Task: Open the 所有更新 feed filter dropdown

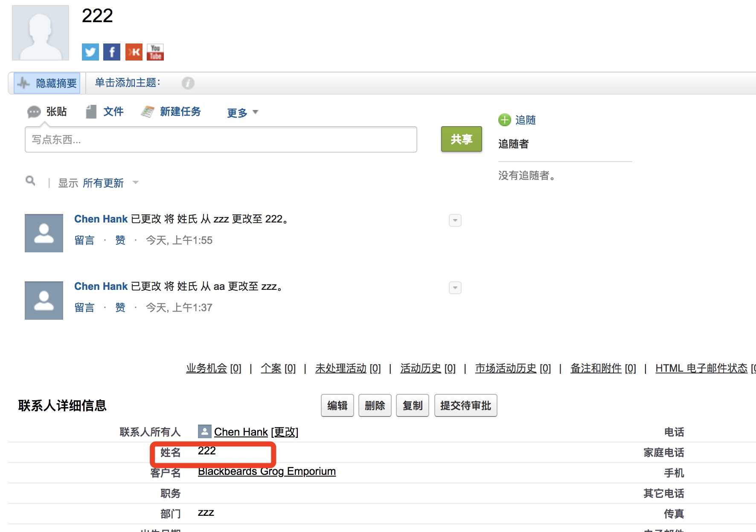Action: click(x=110, y=183)
